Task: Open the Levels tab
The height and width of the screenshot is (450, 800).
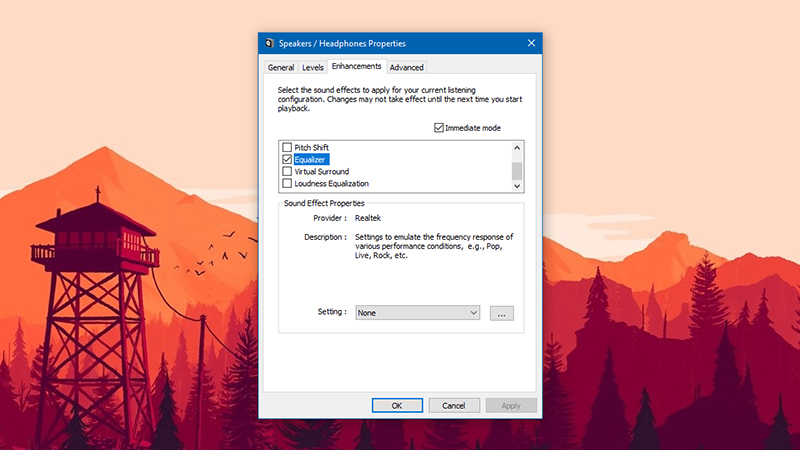Action: tap(313, 67)
